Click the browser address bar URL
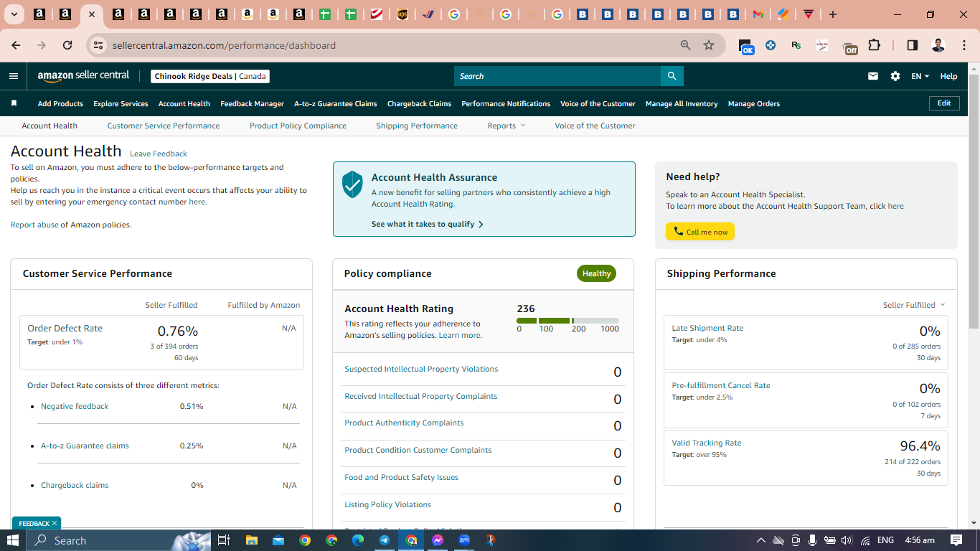The height and width of the screenshot is (551, 980). click(224, 45)
